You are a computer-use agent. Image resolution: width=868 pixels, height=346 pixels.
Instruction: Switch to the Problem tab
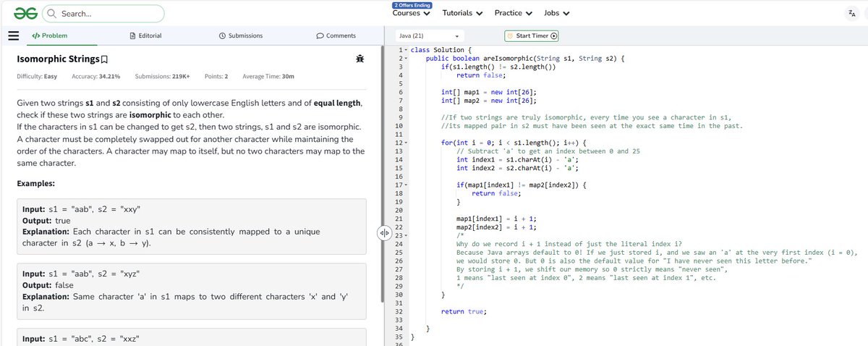(49, 35)
